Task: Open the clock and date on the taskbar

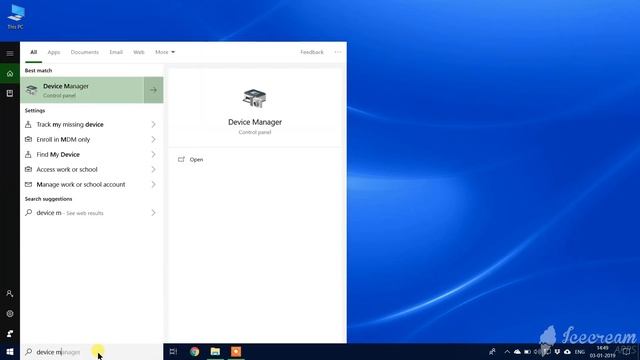Action: pos(602,351)
